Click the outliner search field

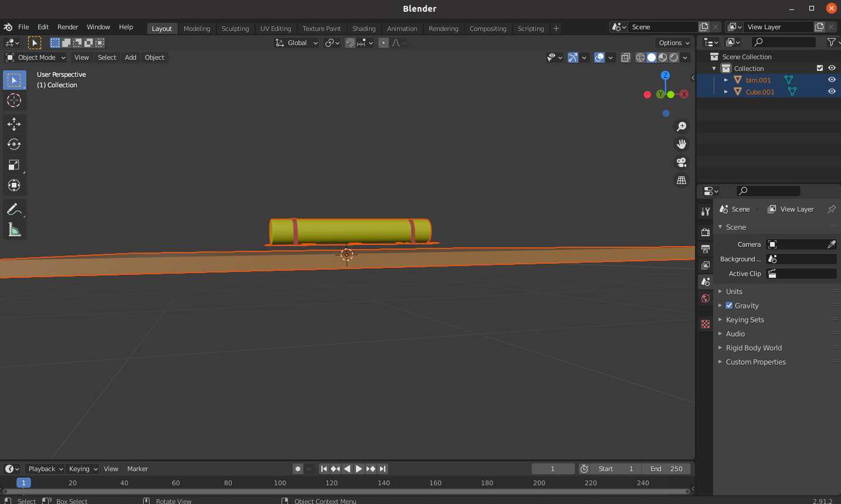(x=784, y=42)
